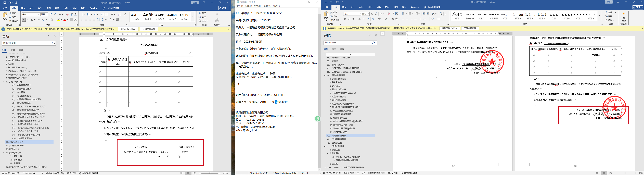Click the 共享 share button in 商务技术册 window

pyautogui.click(x=224, y=8)
